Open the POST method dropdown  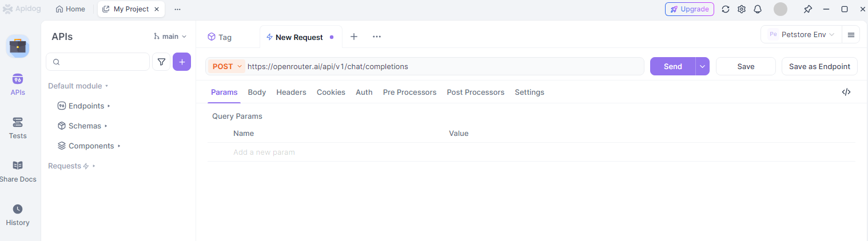[x=227, y=66]
